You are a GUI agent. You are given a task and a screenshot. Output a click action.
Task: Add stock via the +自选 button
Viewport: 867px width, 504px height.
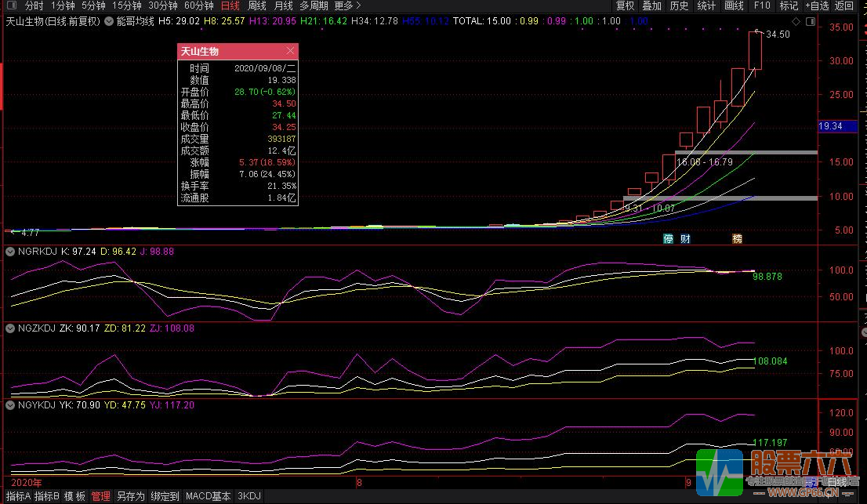[x=818, y=5]
